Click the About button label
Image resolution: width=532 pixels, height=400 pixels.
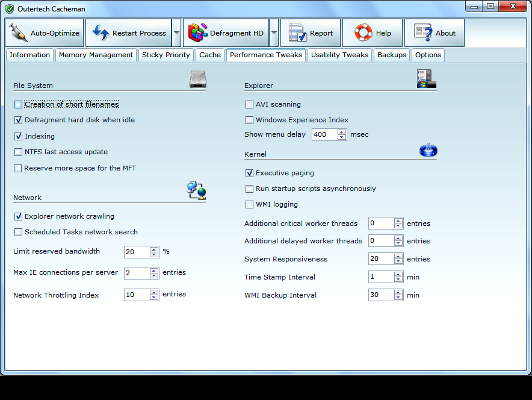click(445, 33)
